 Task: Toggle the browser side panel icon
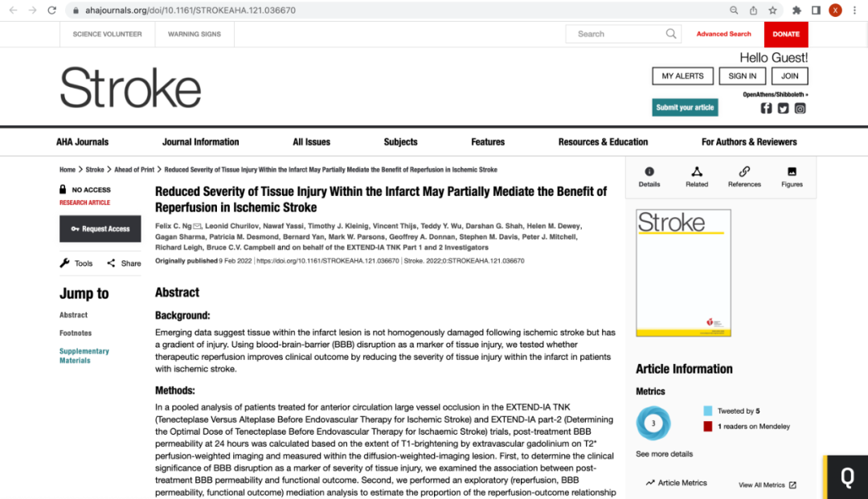click(x=816, y=10)
